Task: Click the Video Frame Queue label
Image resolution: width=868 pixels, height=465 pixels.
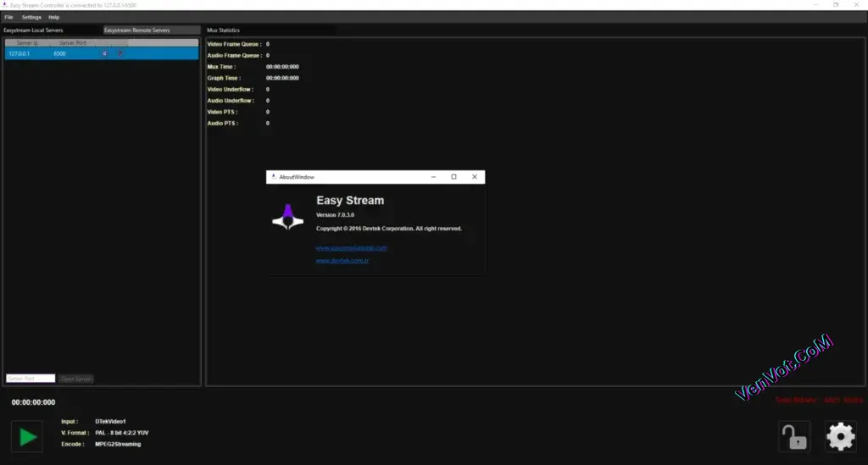Action: point(234,44)
